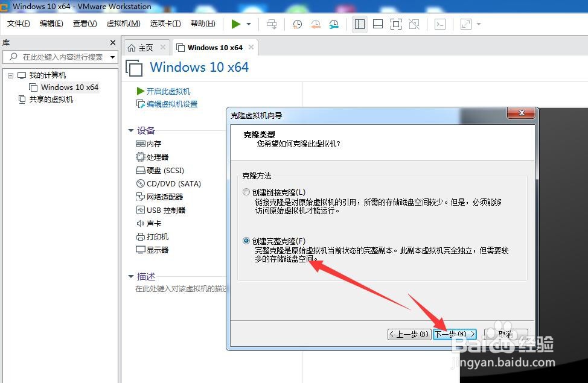Screen dimensions: 588x383
Task: Open the snapshot manager wrench icon
Action: [x=334, y=24]
